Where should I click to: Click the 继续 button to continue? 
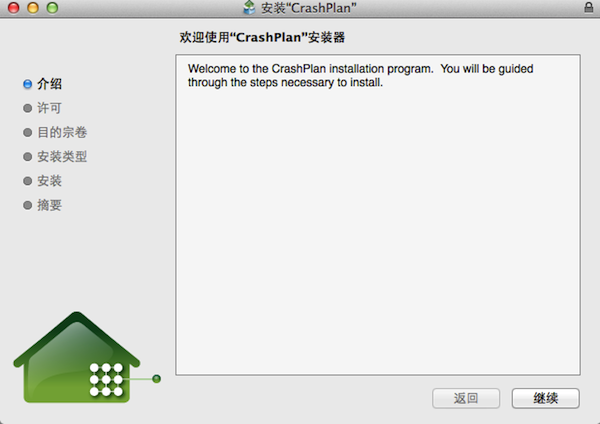tap(546, 398)
